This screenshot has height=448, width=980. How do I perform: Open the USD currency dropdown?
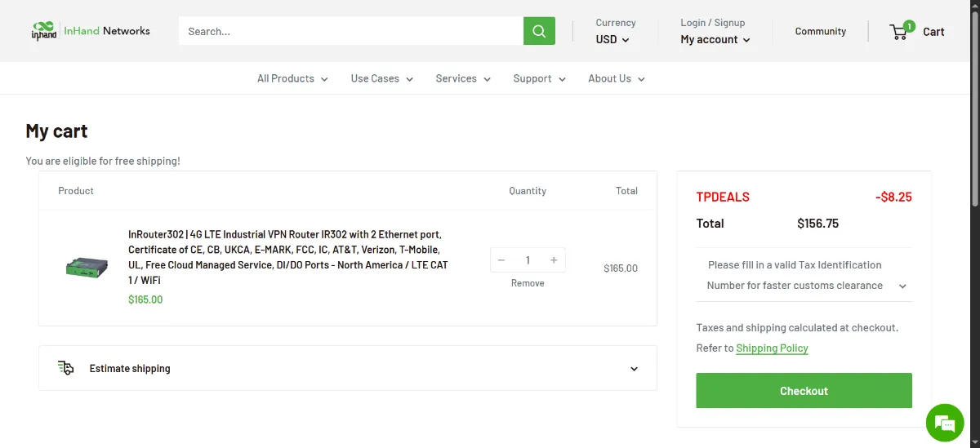coord(612,39)
